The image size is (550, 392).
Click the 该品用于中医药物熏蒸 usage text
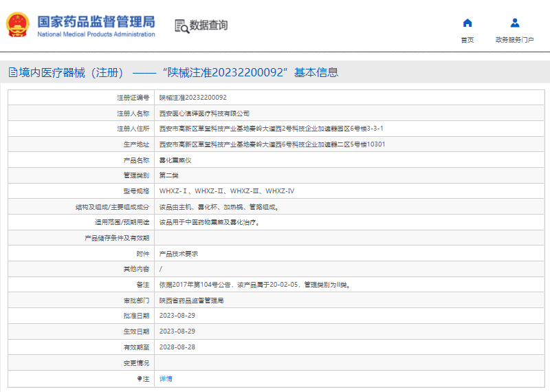tap(210, 223)
